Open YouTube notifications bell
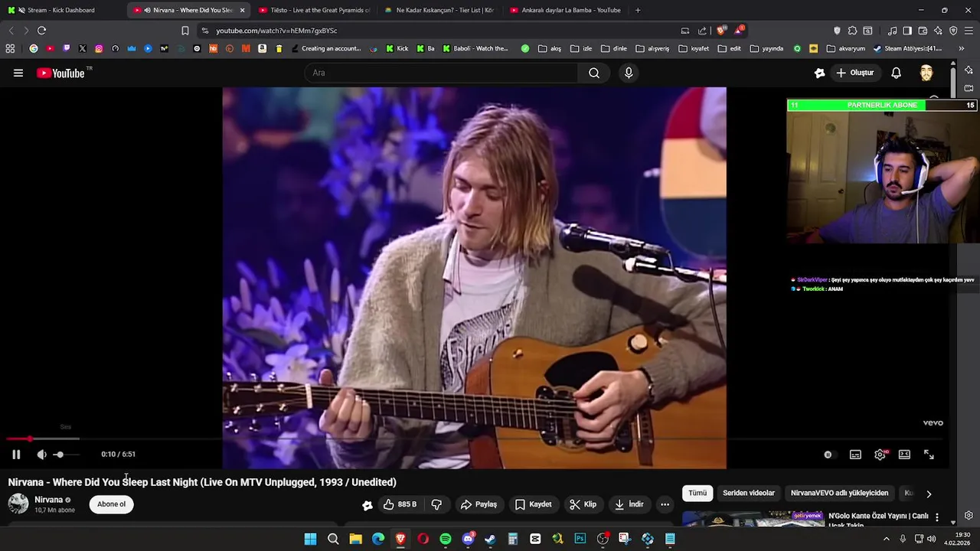The image size is (980, 551). pos(896,73)
